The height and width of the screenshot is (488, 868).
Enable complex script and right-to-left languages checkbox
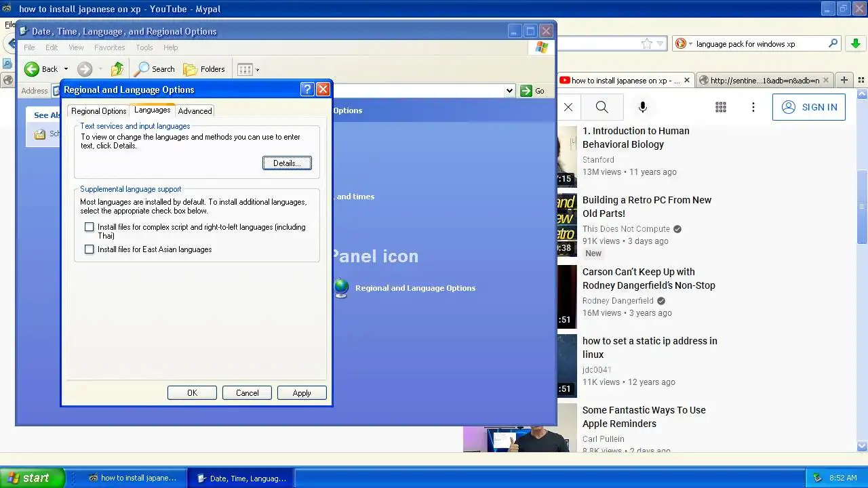tap(89, 227)
